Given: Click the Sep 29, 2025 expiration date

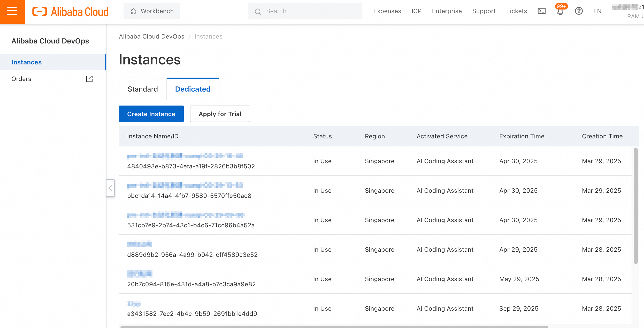Looking at the screenshot, I should coord(519,309).
